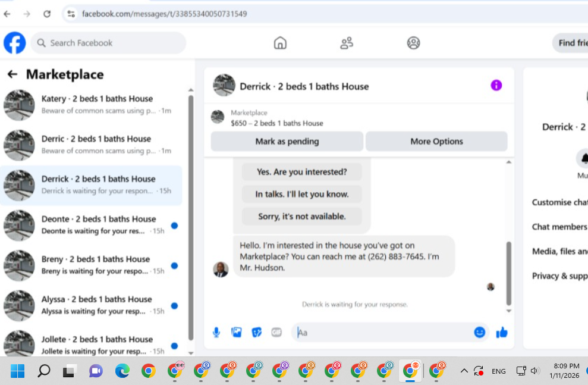Open the GIF picker
The width and height of the screenshot is (588, 385).
point(276,332)
